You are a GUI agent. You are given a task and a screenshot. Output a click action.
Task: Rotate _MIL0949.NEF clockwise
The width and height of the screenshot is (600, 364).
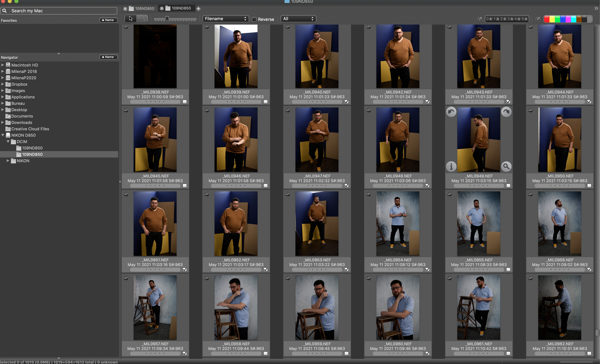[506, 112]
